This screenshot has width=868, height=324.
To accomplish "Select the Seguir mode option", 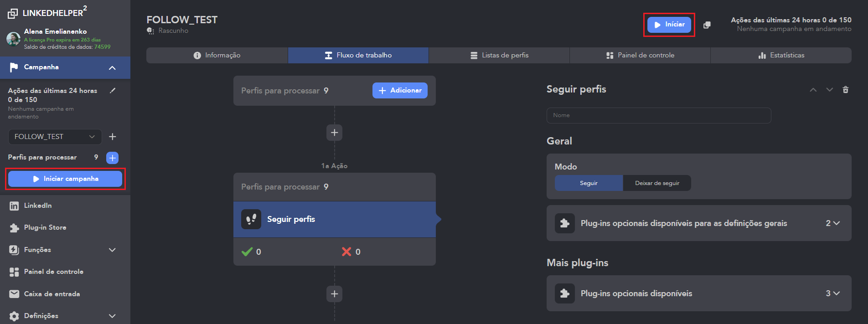I will (589, 183).
